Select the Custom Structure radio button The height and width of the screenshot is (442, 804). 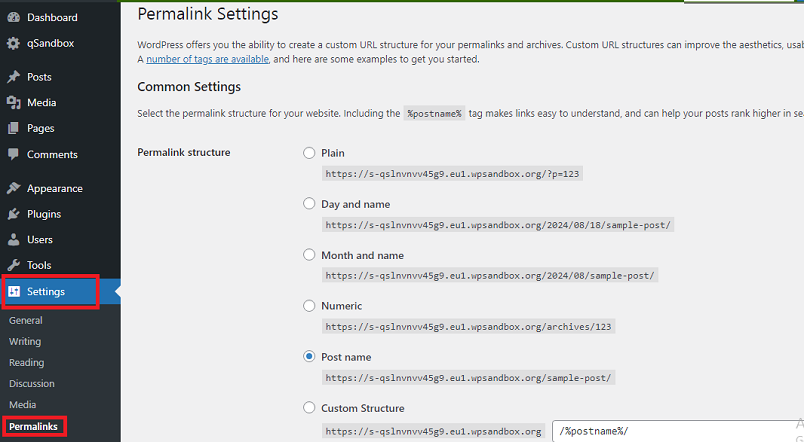pos(309,408)
